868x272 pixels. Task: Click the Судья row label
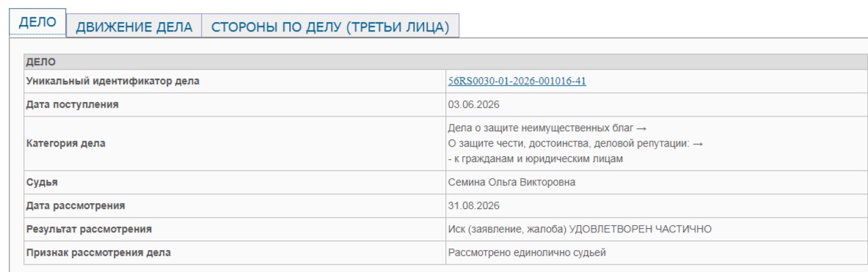(x=42, y=183)
